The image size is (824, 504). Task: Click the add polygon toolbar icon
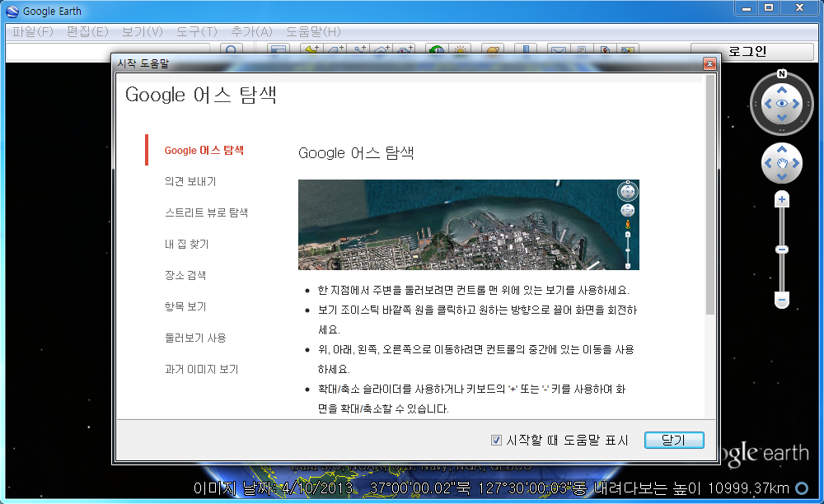pos(335,49)
